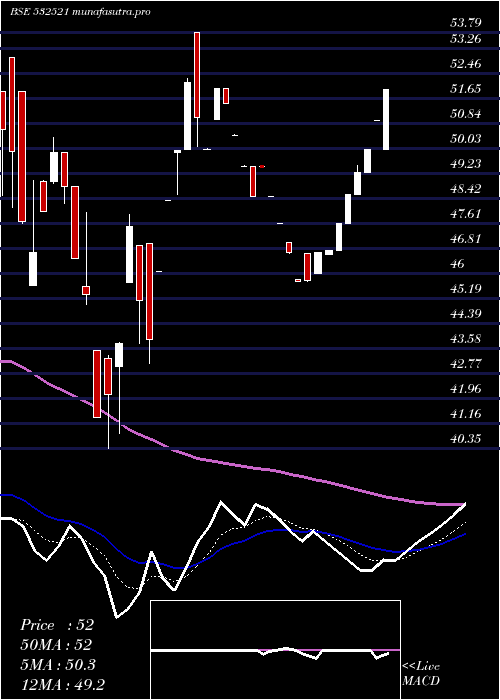Click the 'BSE 532521 munafasutra.pro' chart title
This screenshot has width=500, height=700.
pyautogui.click(x=80, y=11)
